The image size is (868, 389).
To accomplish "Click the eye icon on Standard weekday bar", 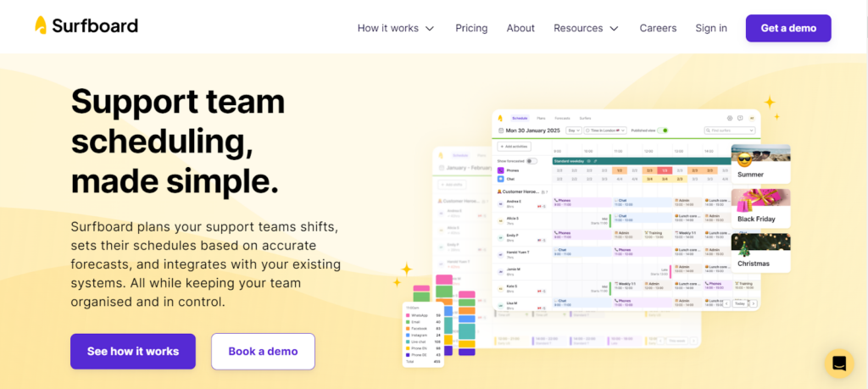I will [588, 161].
